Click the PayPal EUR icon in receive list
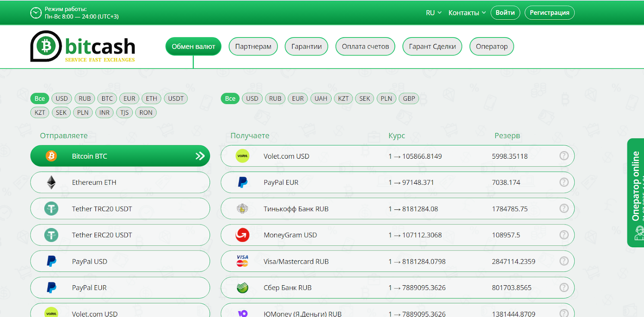 pos(242,182)
